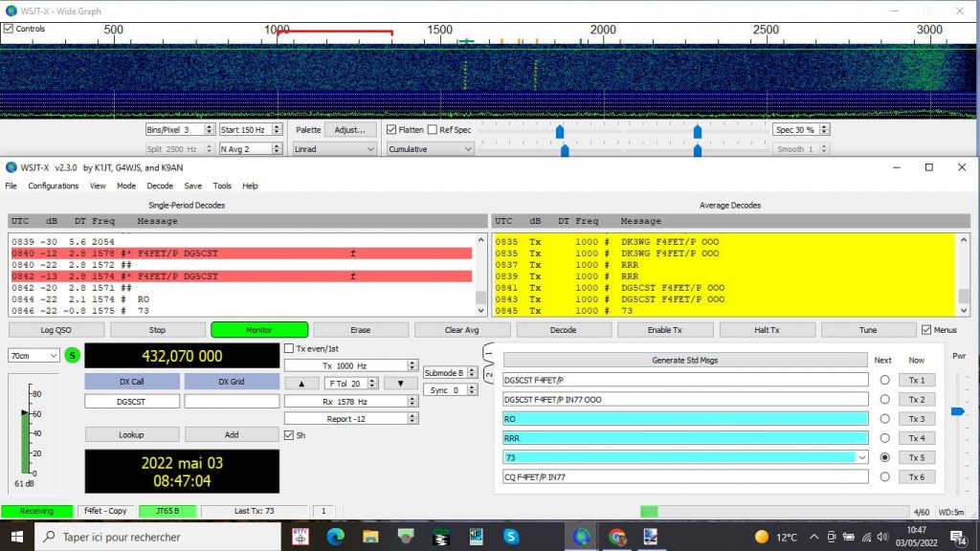Image resolution: width=980 pixels, height=551 pixels.
Task: Open Skype from the taskbar
Action: coord(511,537)
